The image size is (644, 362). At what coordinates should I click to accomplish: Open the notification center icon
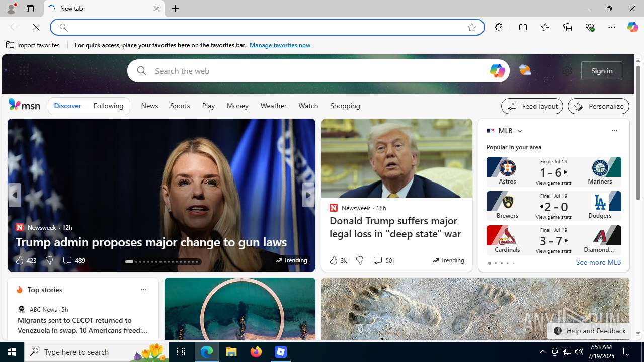(628, 352)
